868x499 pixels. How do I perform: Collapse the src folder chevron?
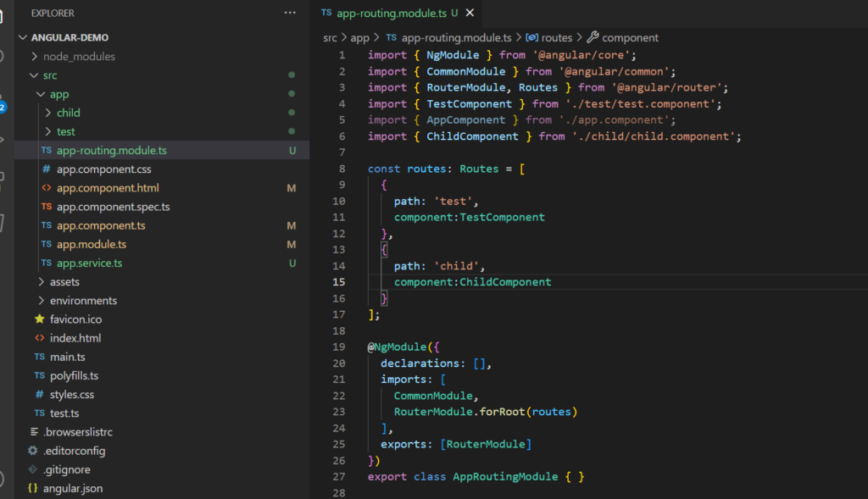[34, 75]
